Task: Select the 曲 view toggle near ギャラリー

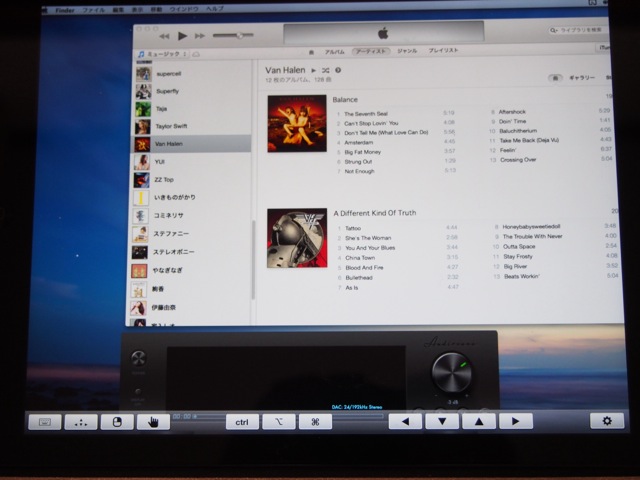Action: pos(555,78)
